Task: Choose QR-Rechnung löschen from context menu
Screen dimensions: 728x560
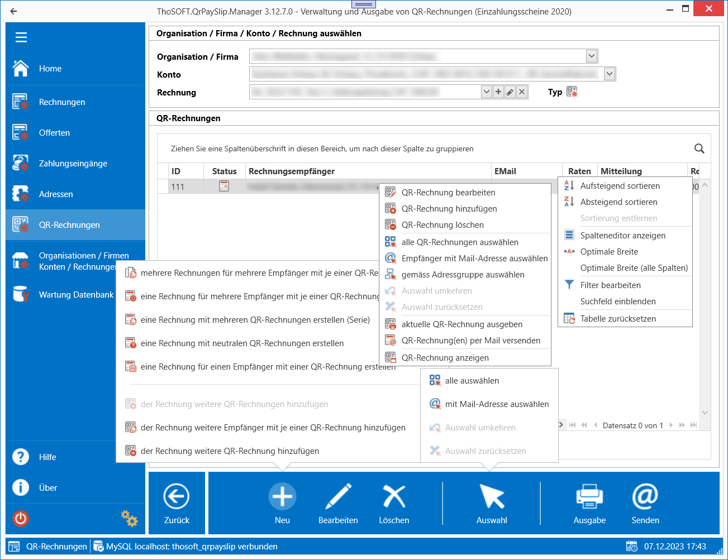Action: tap(465, 225)
